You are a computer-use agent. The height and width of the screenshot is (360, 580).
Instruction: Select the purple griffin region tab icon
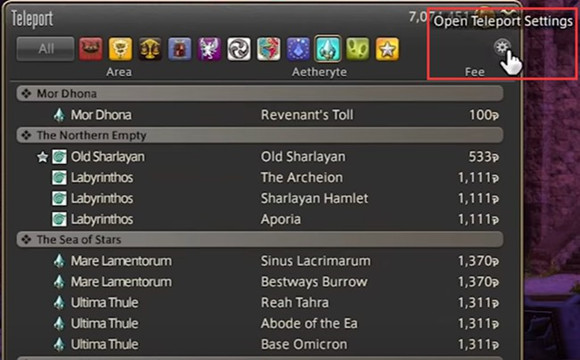(x=209, y=49)
